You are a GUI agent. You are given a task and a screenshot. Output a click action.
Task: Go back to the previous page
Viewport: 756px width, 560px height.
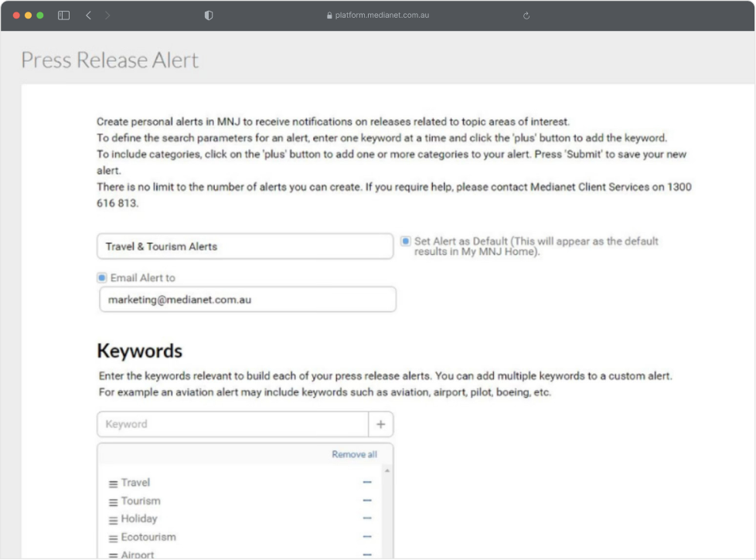point(88,15)
